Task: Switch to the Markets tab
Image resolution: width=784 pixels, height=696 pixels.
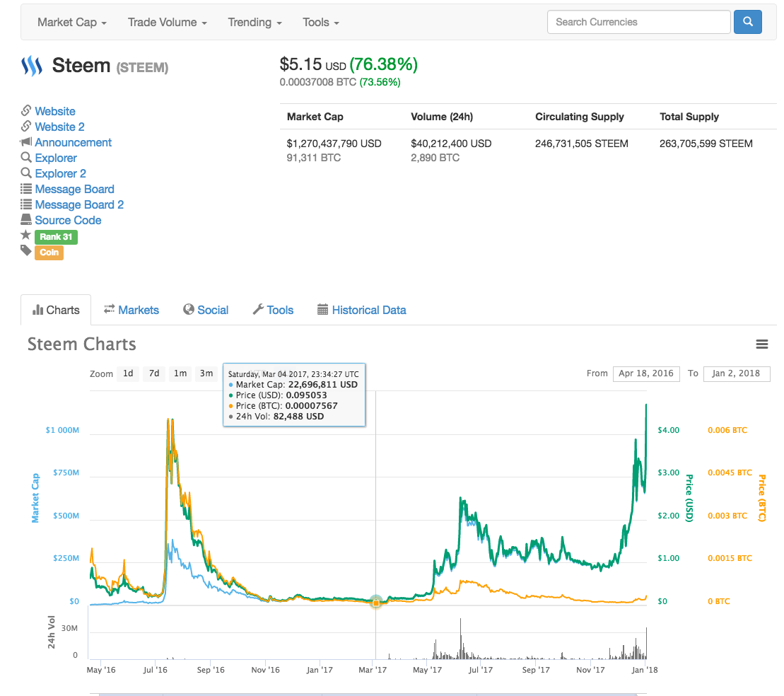Action: [131, 311]
